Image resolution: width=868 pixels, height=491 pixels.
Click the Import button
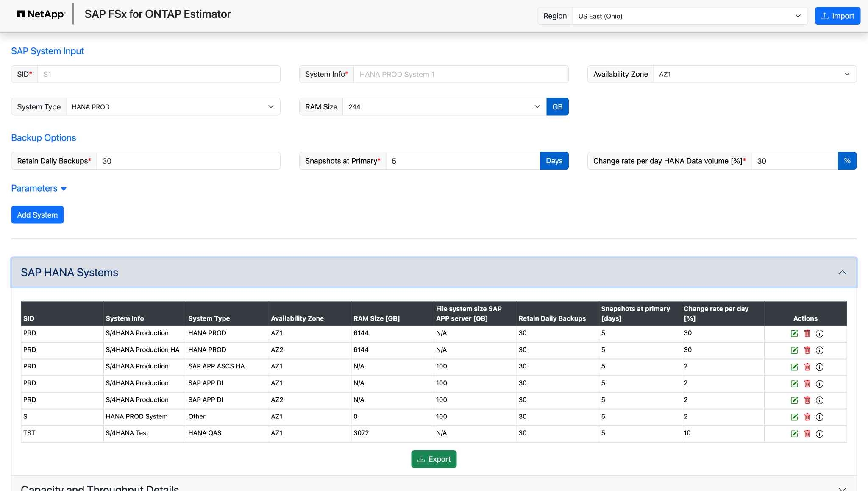point(837,16)
